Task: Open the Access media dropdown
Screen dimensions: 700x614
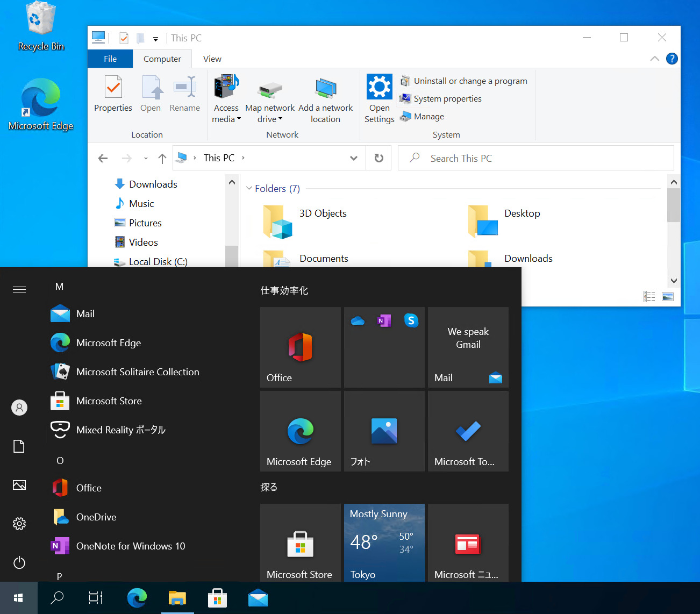Action: [x=226, y=99]
